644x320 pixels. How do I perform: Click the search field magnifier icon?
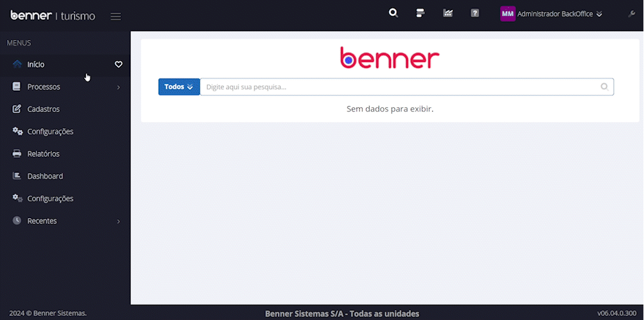pyautogui.click(x=604, y=86)
